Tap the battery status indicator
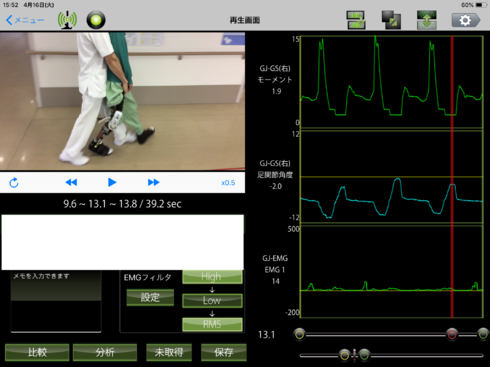490x367 pixels. click(481, 5)
